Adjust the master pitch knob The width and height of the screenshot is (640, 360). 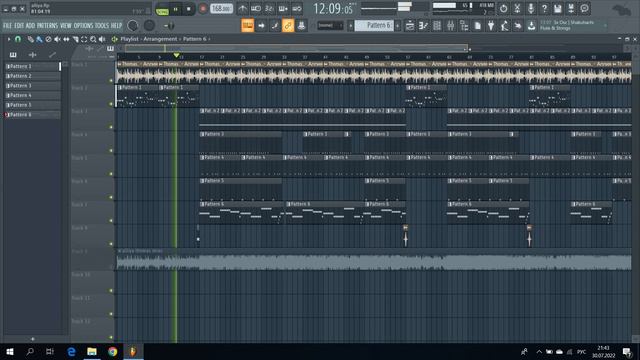pos(149,26)
